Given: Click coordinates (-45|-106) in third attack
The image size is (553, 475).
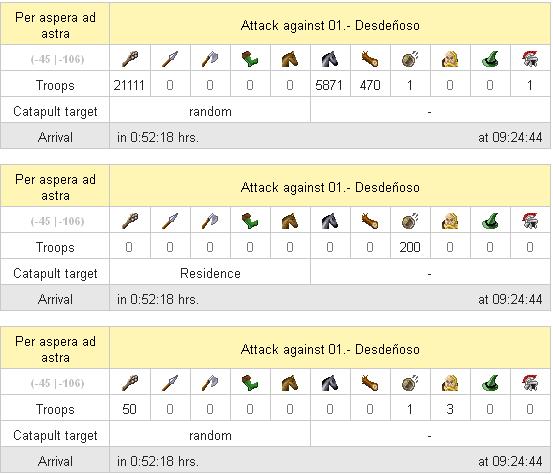Looking at the screenshot, I should pos(57,383).
